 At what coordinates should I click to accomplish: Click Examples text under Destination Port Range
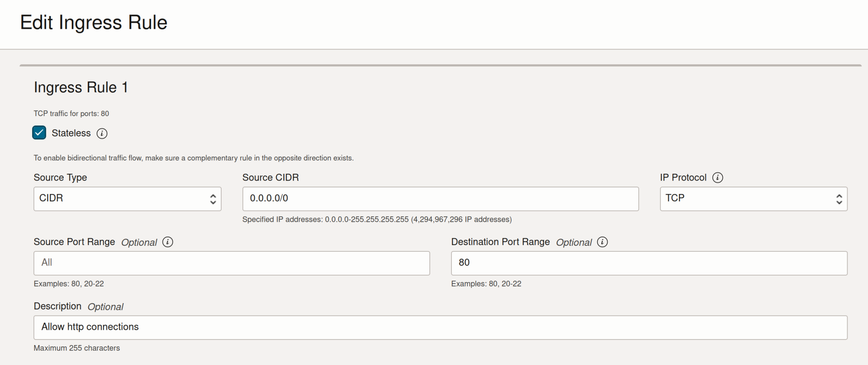click(486, 284)
